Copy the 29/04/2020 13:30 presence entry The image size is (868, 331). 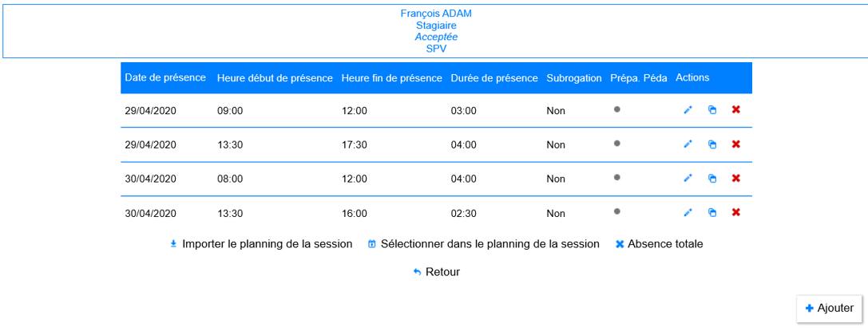pos(712,144)
